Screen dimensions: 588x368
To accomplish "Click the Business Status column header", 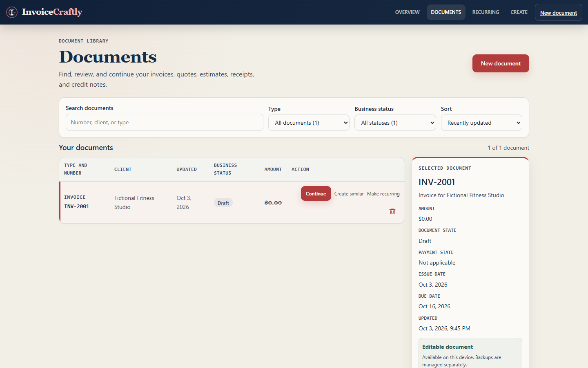I will click(225, 169).
